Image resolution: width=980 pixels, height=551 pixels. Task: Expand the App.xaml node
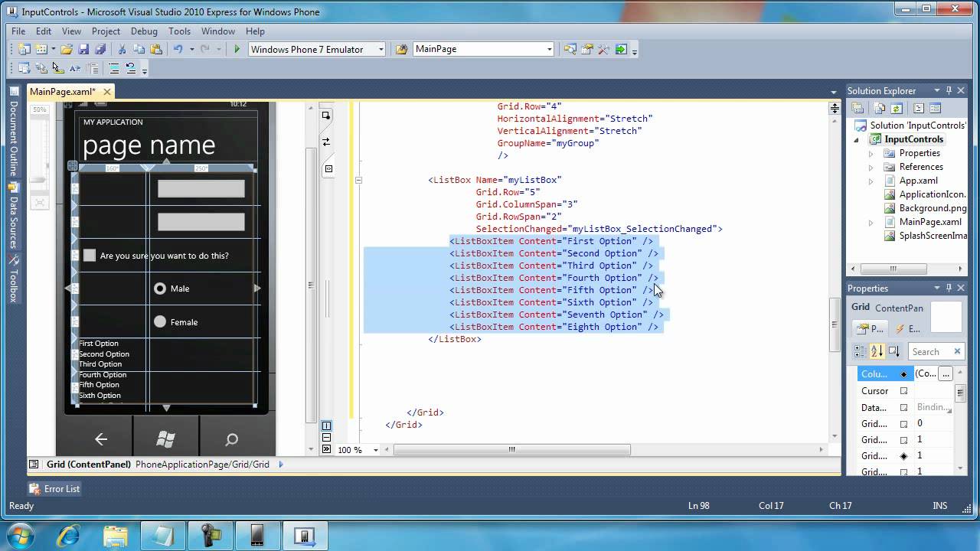[x=871, y=181]
